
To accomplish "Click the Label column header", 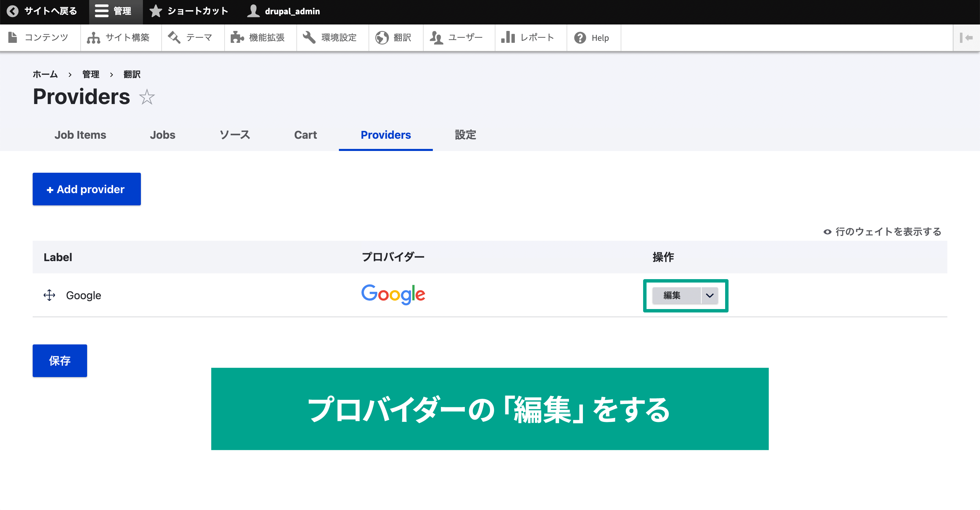I will pos(58,257).
